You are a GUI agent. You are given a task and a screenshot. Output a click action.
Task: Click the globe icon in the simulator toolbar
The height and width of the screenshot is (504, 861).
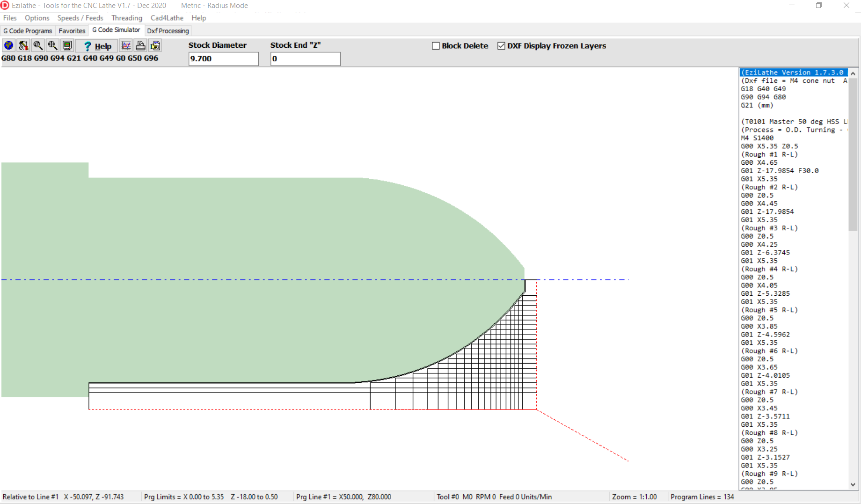point(8,45)
